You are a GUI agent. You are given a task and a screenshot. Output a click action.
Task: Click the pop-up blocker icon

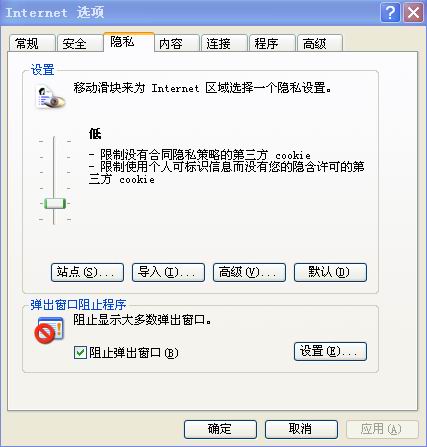[x=49, y=330]
